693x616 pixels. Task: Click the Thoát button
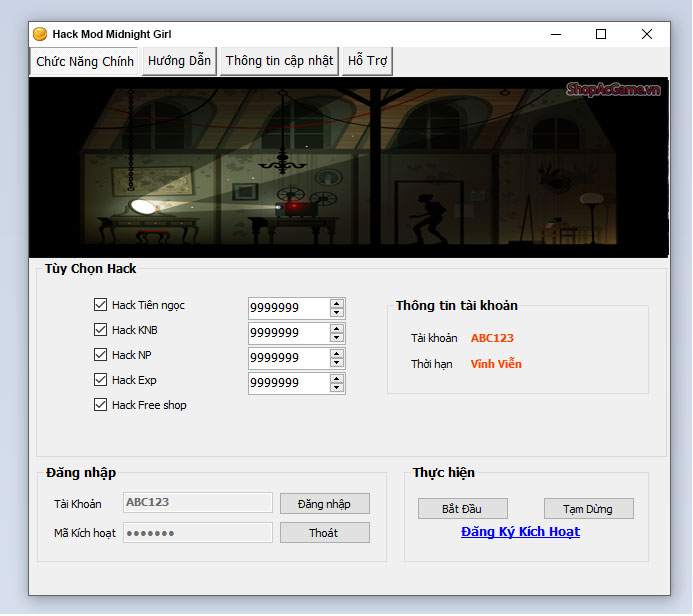pos(325,533)
